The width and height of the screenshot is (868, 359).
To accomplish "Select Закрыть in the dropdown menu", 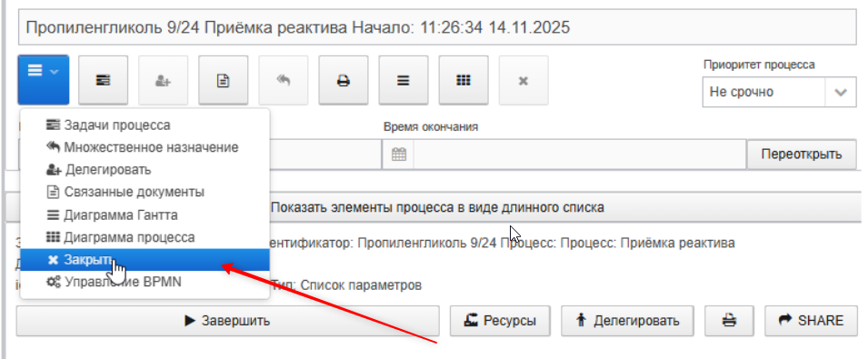I will coord(145,260).
